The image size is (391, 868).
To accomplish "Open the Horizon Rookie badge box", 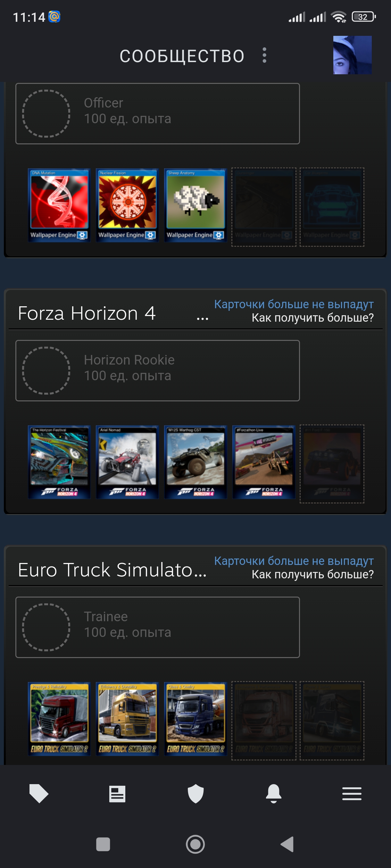I will (158, 370).
